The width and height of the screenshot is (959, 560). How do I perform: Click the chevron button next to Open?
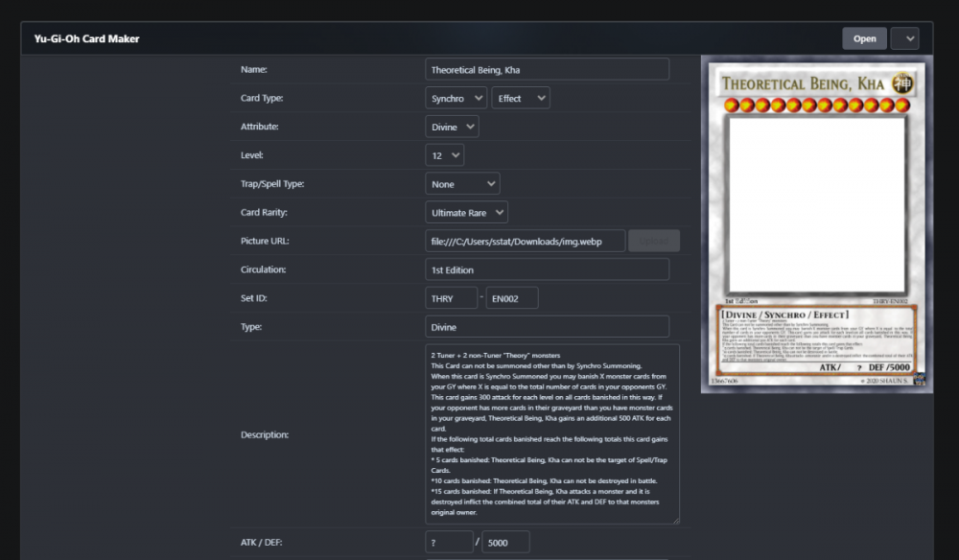tap(904, 38)
